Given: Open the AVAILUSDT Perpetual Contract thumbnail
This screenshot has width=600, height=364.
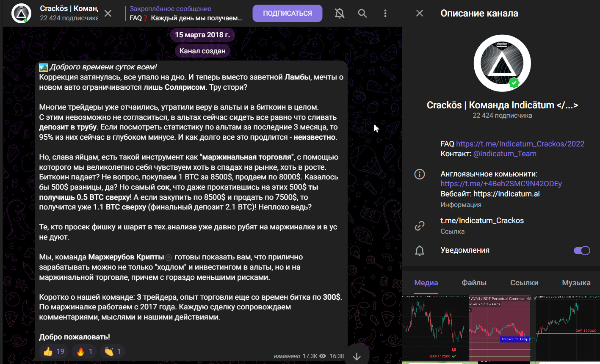Looking at the screenshot, I should tap(502, 327).
